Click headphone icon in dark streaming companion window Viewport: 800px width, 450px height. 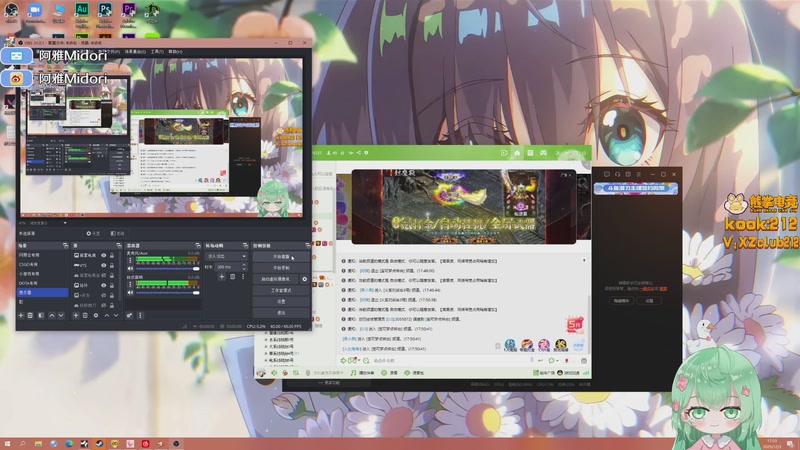pos(617,174)
